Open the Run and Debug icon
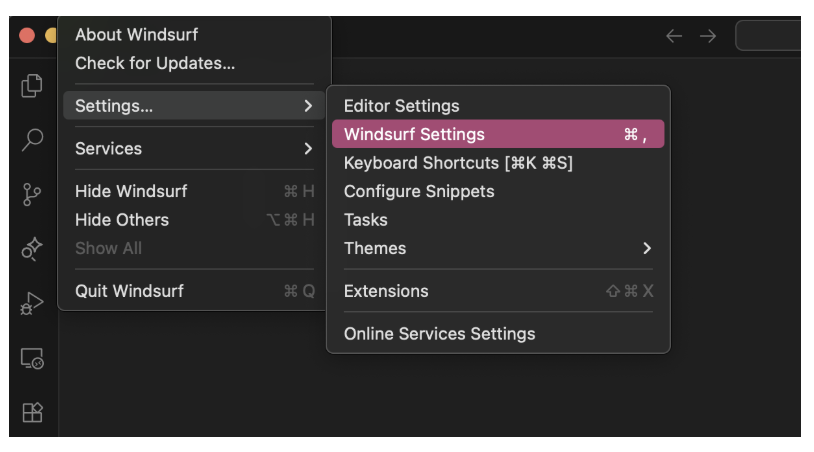 32,303
